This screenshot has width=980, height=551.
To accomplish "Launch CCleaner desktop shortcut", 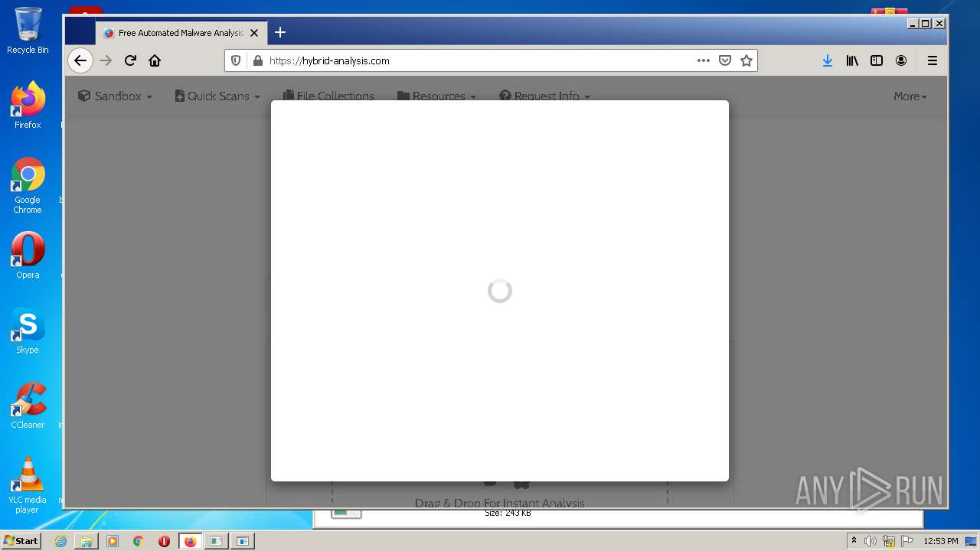I will (x=28, y=406).
